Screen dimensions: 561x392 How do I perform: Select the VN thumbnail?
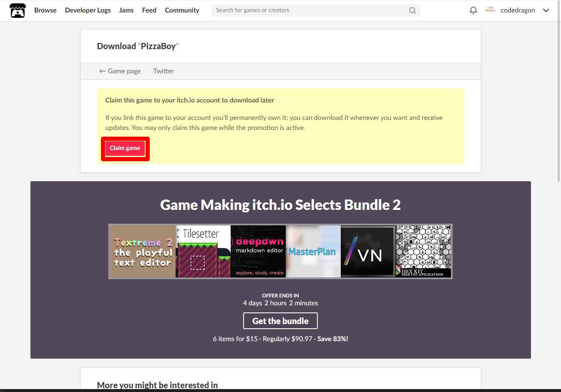pos(368,252)
